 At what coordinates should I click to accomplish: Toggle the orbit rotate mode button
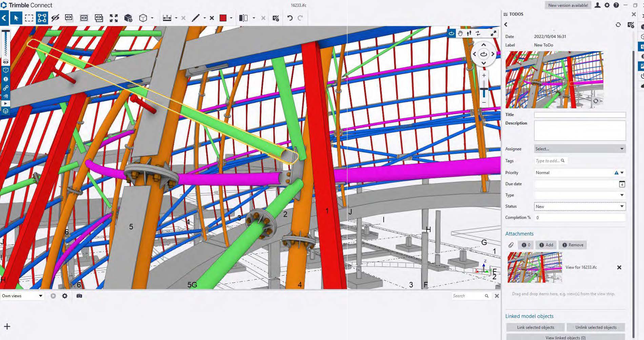451,33
